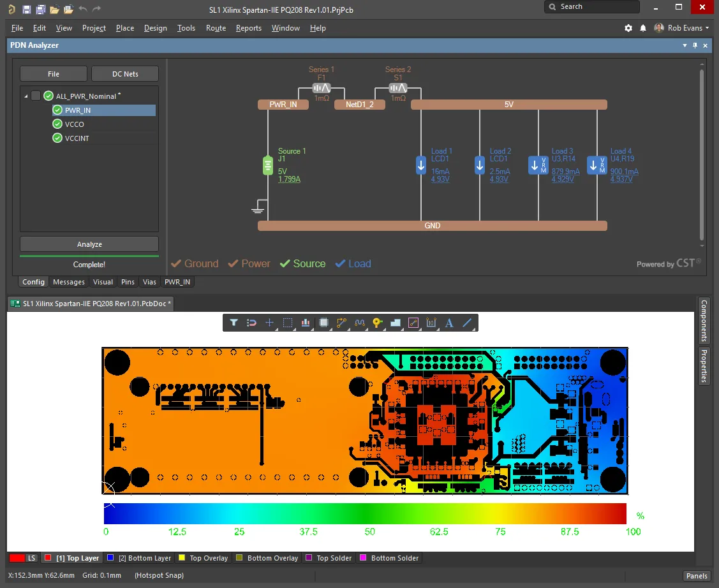Select the place via icon
Screen dimensions: 719x588
[377, 323]
